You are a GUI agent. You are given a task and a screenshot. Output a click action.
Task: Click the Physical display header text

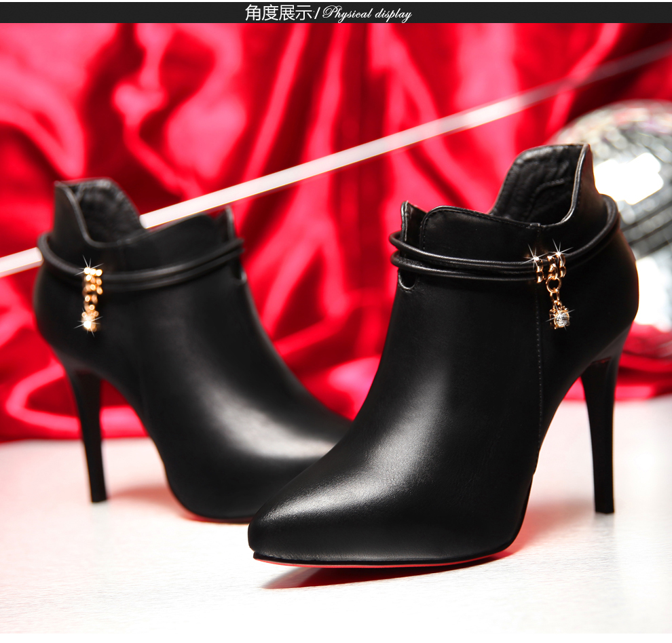[367, 14]
